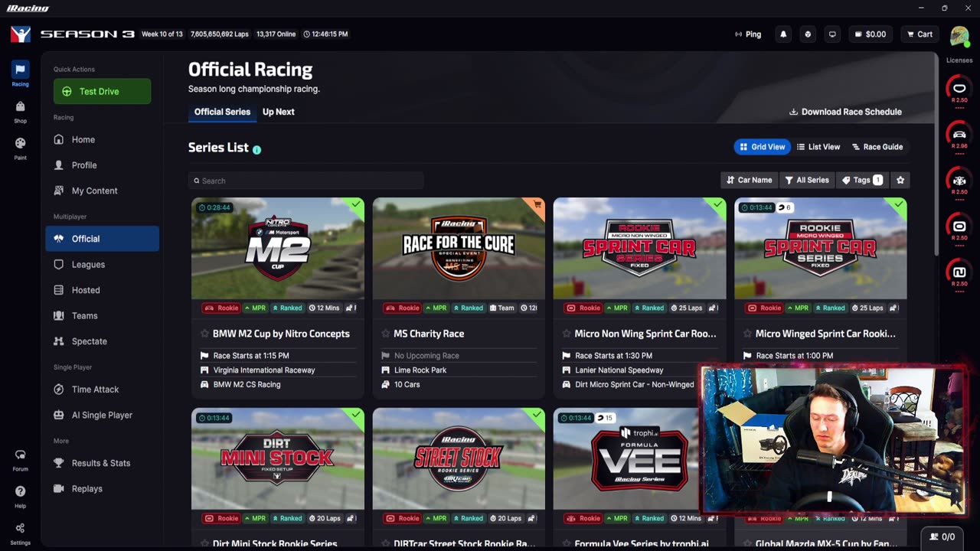Click the monitor display icon in header

point(832,34)
